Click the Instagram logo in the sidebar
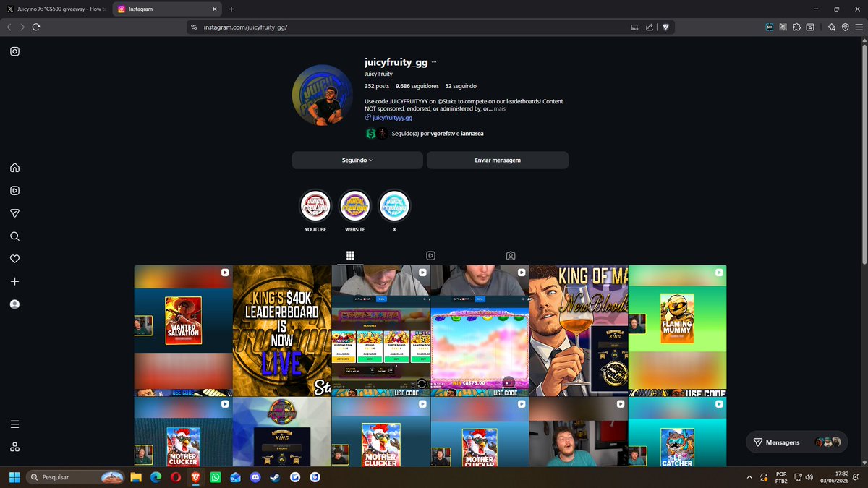Viewport: 868px width, 488px height. (x=14, y=51)
